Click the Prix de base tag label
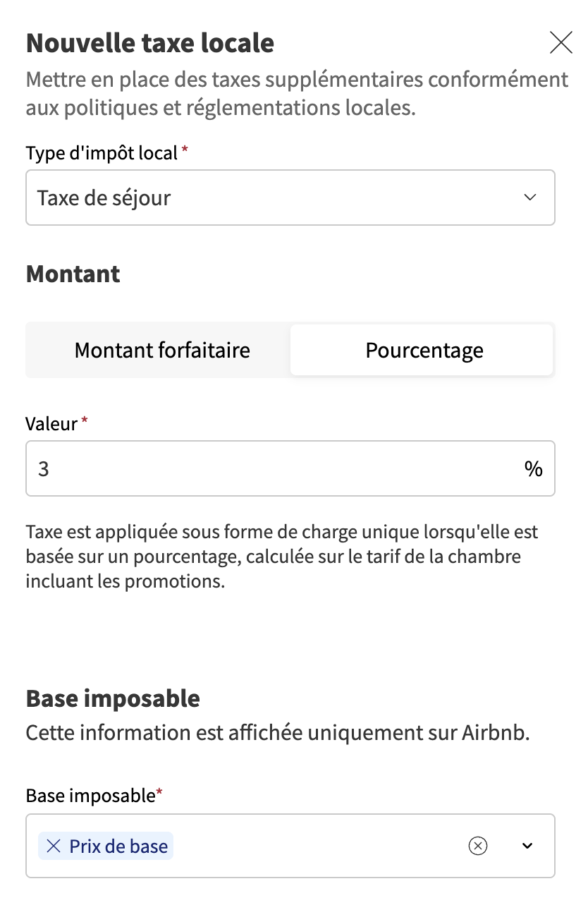 pos(118,846)
